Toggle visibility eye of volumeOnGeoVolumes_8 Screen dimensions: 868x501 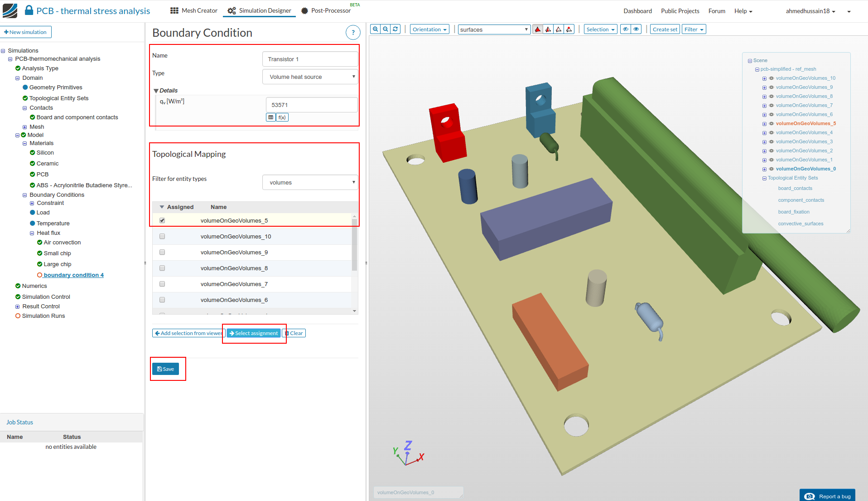[x=772, y=96]
